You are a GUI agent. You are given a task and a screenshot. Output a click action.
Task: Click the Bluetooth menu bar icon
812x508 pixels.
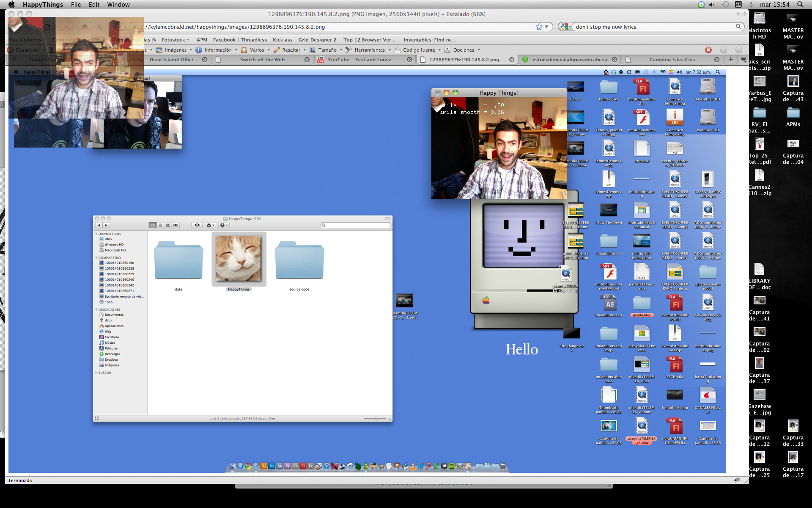(x=751, y=4)
